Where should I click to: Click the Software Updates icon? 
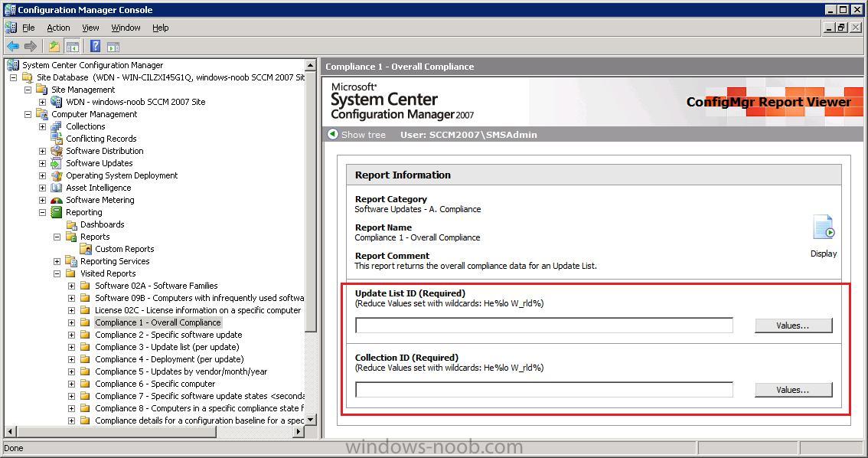click(x=56, y=163)
